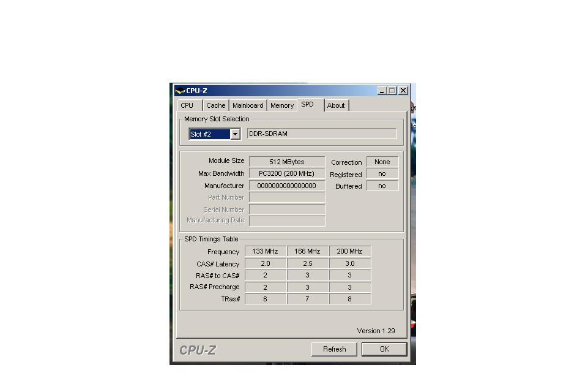
Task: Click the empty Manufacturing Date field
Action: click(x=287, y=221)
